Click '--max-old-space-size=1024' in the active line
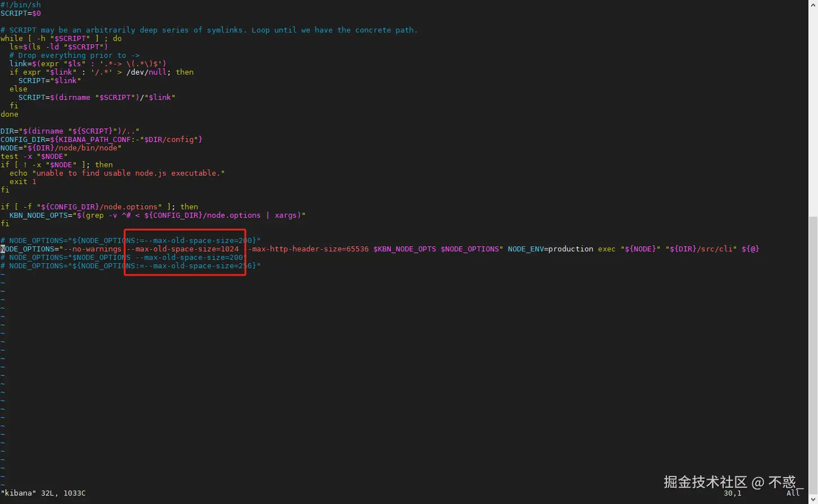Image resolution: width=818 pixels, height=504 pixels. 182,249
